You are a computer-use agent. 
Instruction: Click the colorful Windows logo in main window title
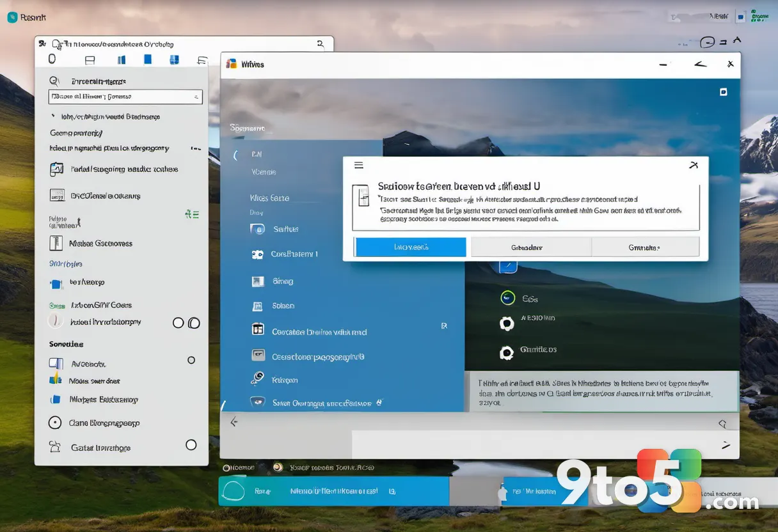coord(232,64)
